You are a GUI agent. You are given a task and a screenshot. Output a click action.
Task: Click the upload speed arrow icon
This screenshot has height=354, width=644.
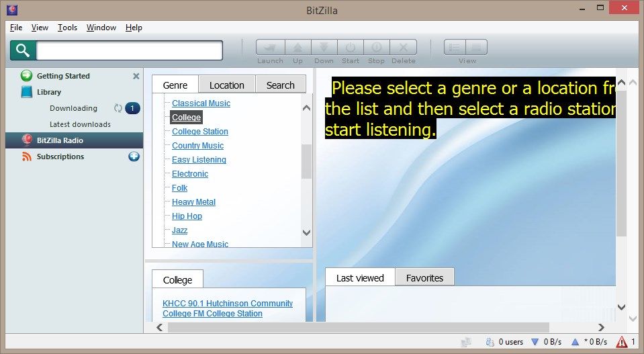pos(575,342)
